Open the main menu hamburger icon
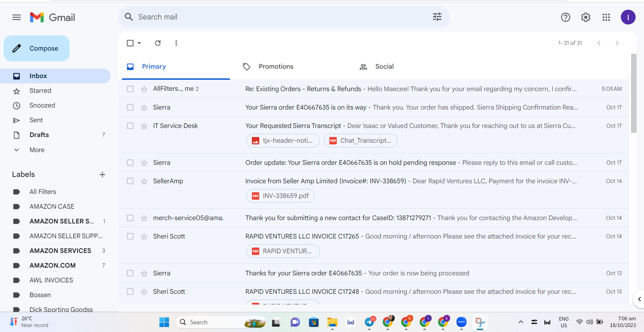The image size is (644, 332). click(16, 17)
